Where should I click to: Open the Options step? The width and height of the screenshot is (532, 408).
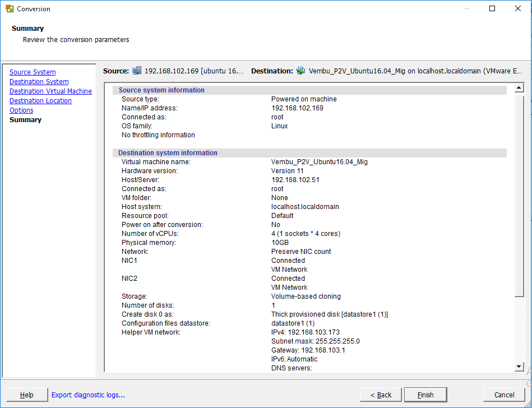21,110
